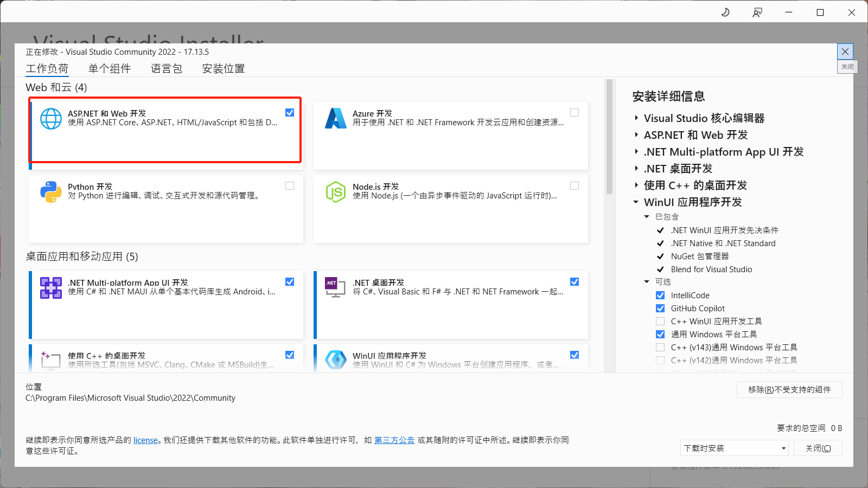868x488 pixels.
Task: Check C++ (v142)通用 Windows 平台工具
Action: click(x=660, y=361)
